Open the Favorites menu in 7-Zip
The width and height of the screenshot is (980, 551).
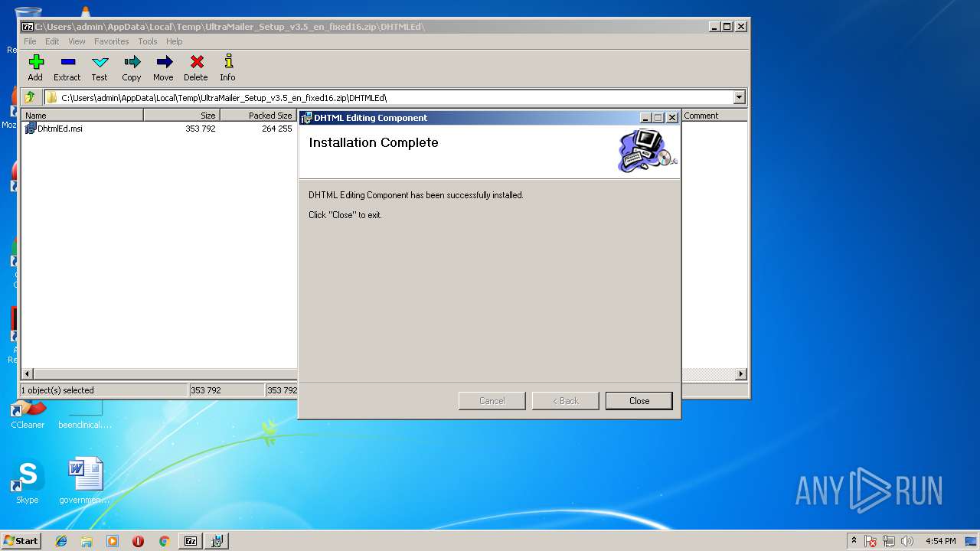click(112, 41)
